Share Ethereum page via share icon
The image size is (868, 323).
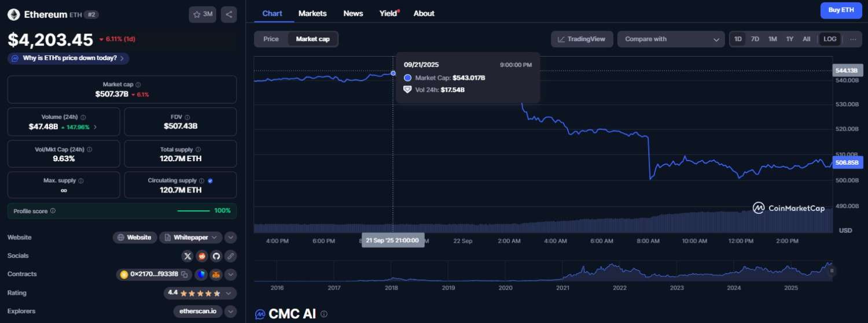coord(229,14)
